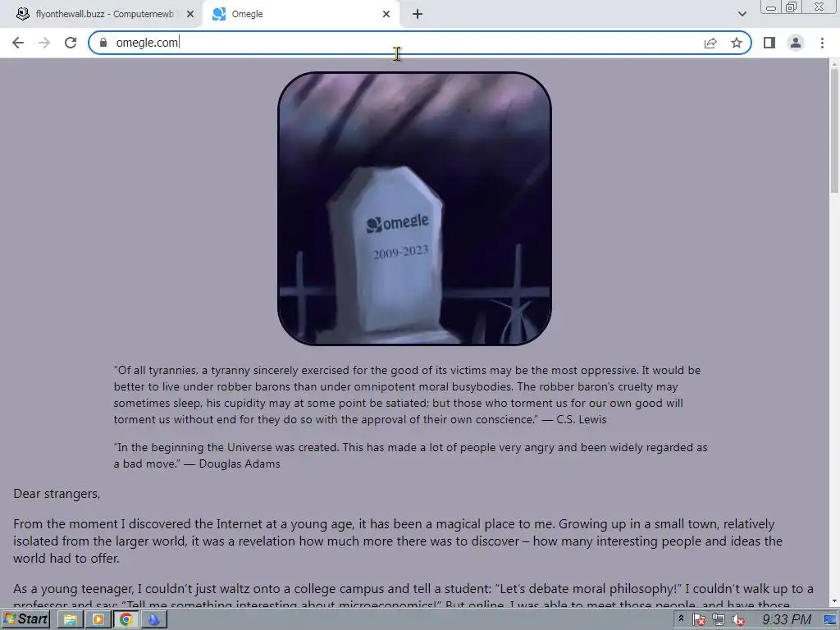Click the network status tray icon
The height and width of the screenshot is (630, 840).
point(719,620)
